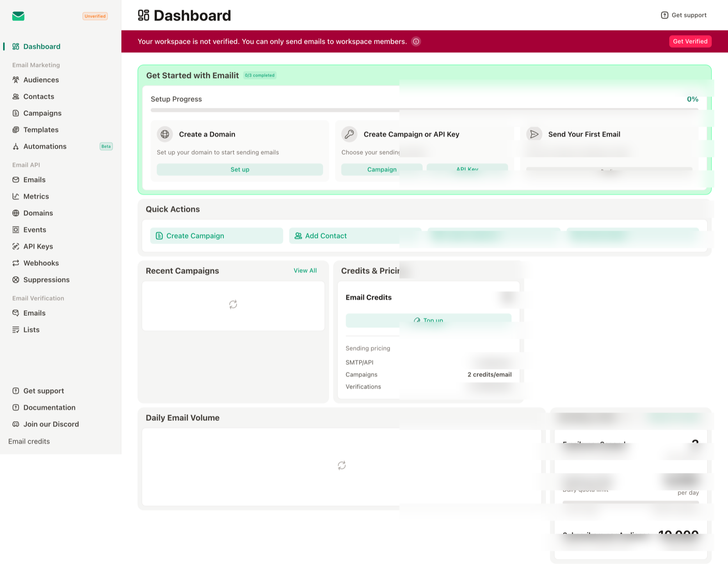Screen dimensions: 728x576
Task: Click the refresh icon in Recent Campaigns
Action: pyautogui.click(x=233, y=305)
